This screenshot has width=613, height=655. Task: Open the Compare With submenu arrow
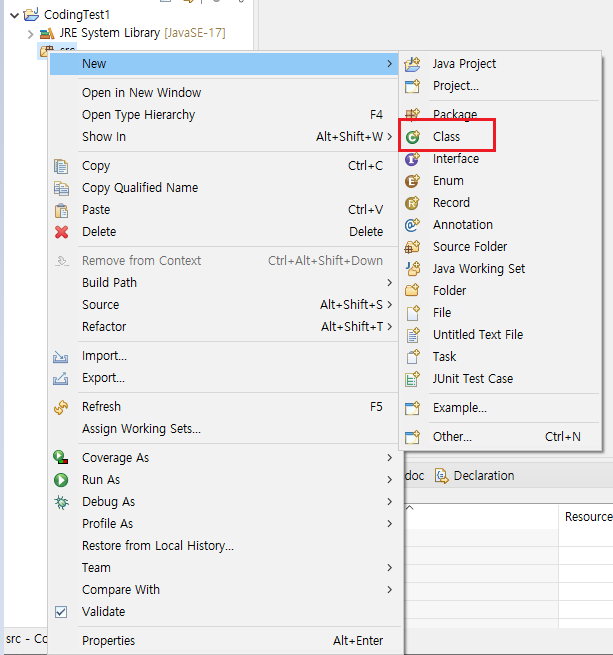click(x=389, y=590)
